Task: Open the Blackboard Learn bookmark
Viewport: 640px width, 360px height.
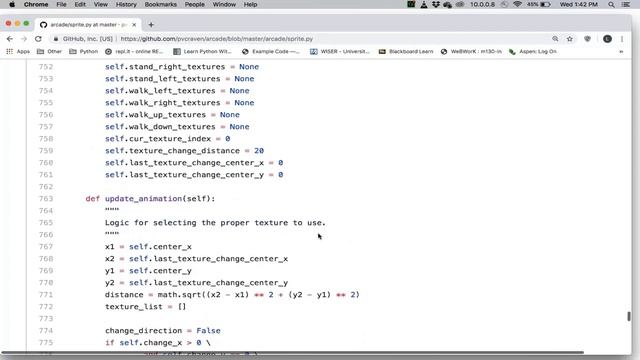Action: (406, 51)
